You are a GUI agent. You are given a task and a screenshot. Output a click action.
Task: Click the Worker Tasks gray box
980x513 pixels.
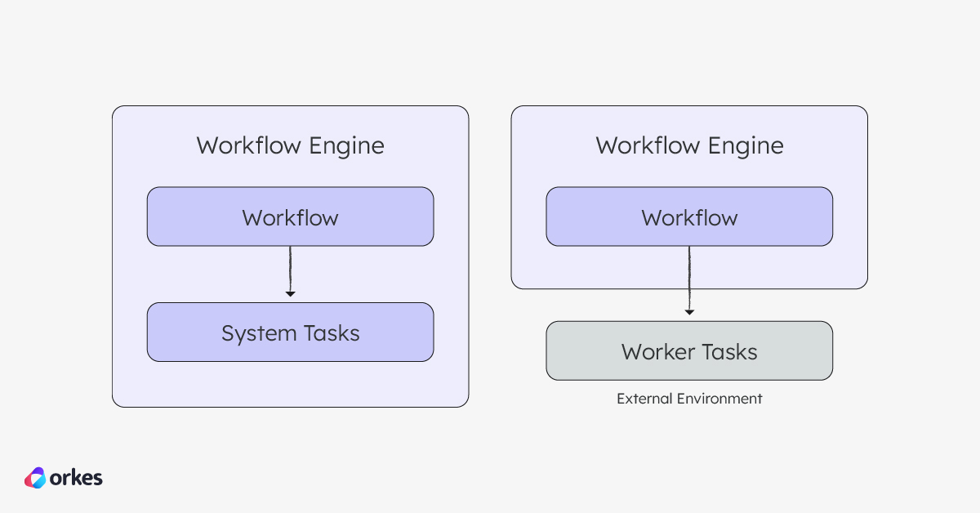tap(689, 350)
